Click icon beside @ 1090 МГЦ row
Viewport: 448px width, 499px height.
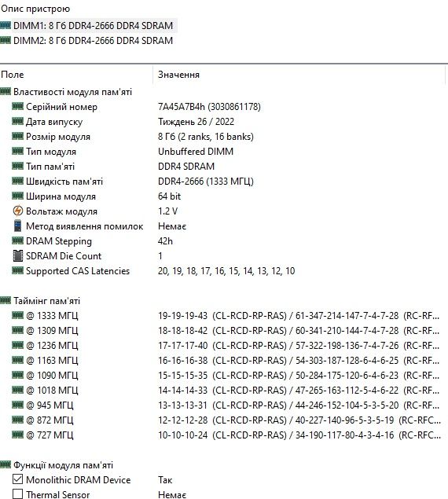(x=17, y=375)
